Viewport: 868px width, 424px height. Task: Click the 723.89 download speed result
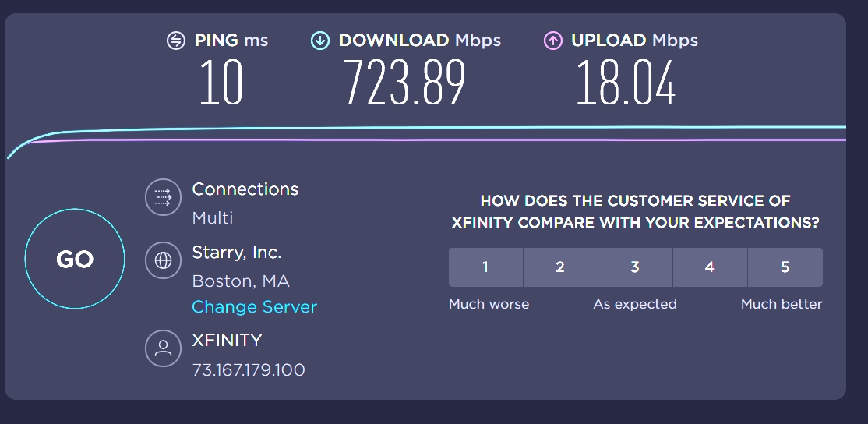tap(405, 83)
